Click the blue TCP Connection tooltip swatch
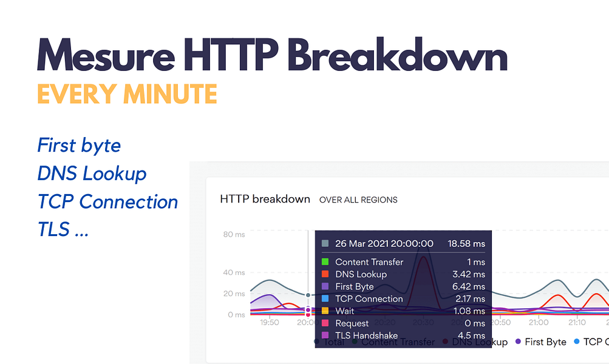 click(x=325, y=298)
